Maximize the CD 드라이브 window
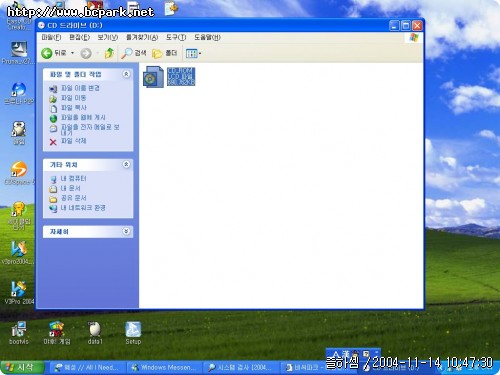 [406, 25]
